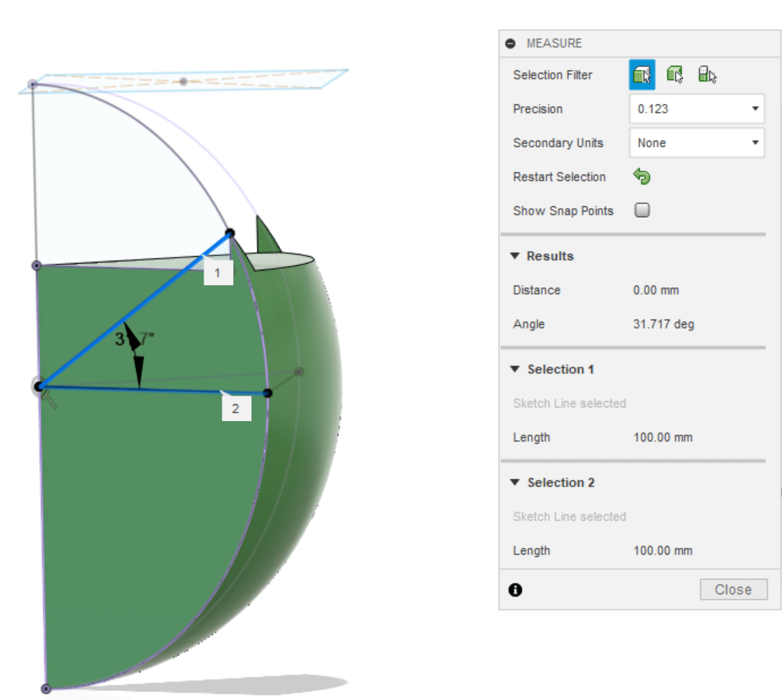782x700 pixels.
Task: Enable the Show Snap Points checkbox
Action: click(x=642, y=210)
